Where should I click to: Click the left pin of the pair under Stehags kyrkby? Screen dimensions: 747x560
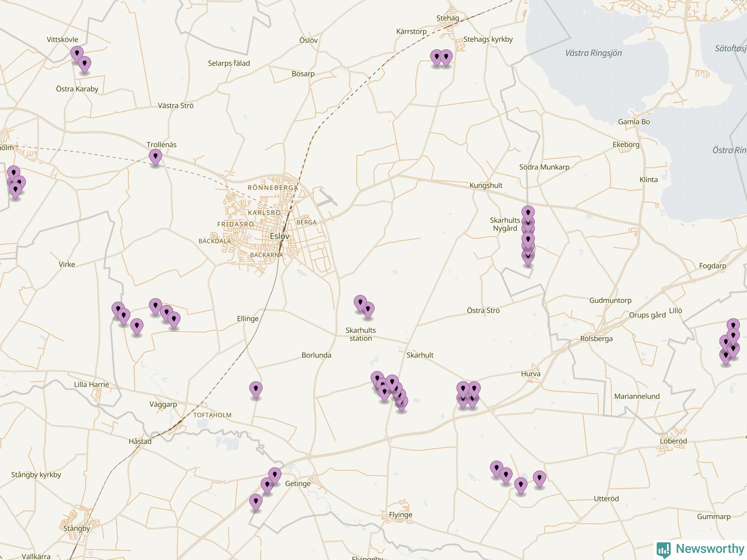click(x=437, y=58)
